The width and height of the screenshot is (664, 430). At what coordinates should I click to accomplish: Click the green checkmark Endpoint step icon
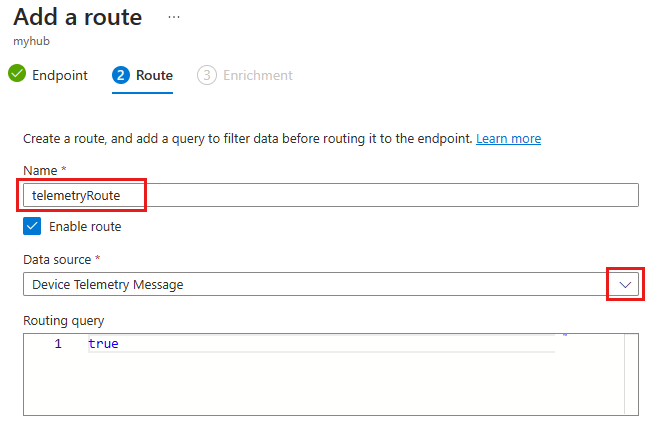tap(17, 75)
